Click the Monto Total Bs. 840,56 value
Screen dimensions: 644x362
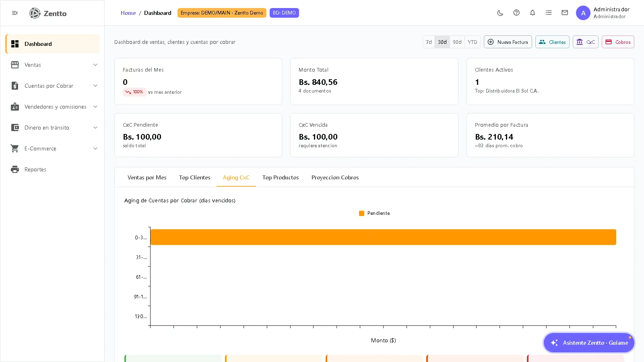click(x=318, y=82)
